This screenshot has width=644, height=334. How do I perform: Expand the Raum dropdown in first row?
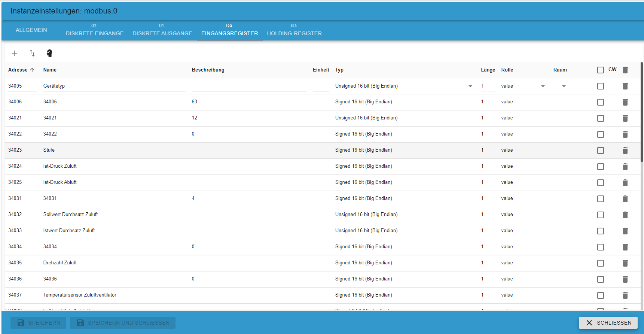pos(561,86)
